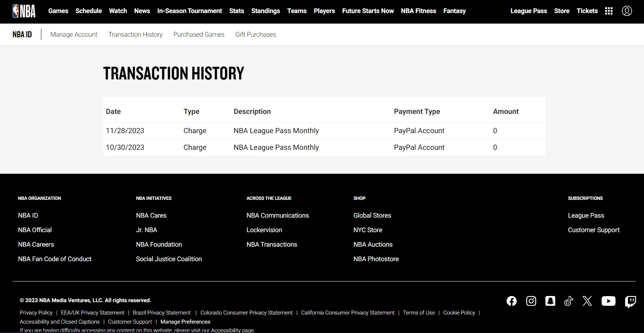Open the Standings menu item
The height and width of the screenshot is (333, 644).
coord(266,11)
